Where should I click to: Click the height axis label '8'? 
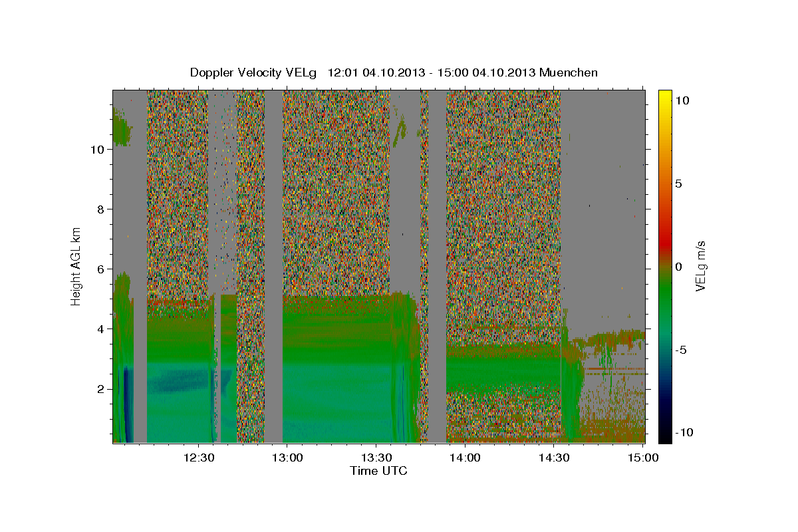pos(99,209)
